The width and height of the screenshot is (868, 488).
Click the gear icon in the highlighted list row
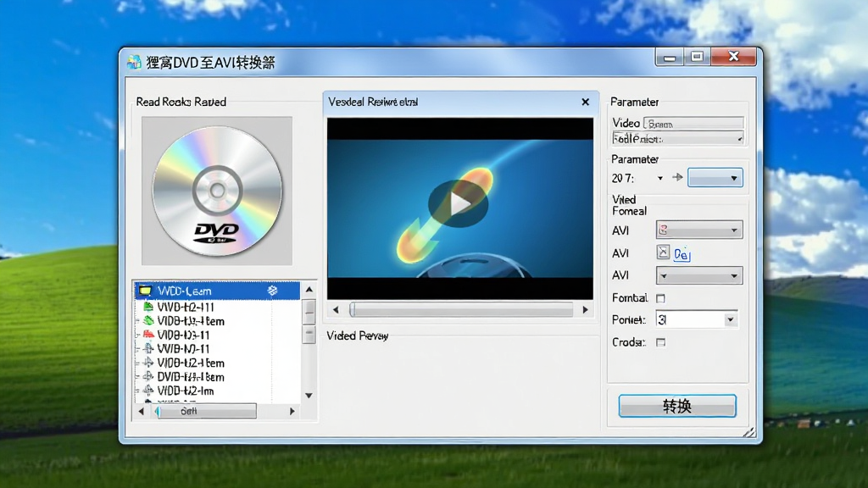(272, 291)
